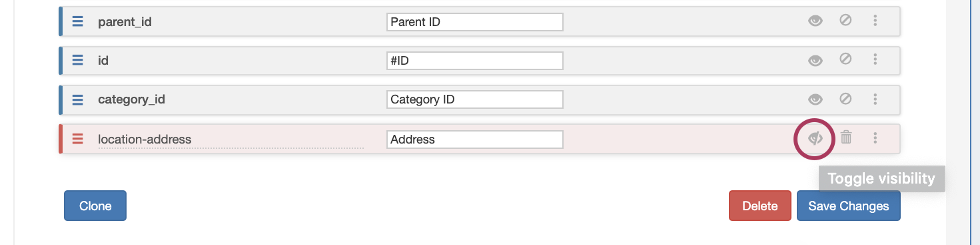Click the Clone button
Image resolution: width=980 pixels, height=245 pixels.
95,206
